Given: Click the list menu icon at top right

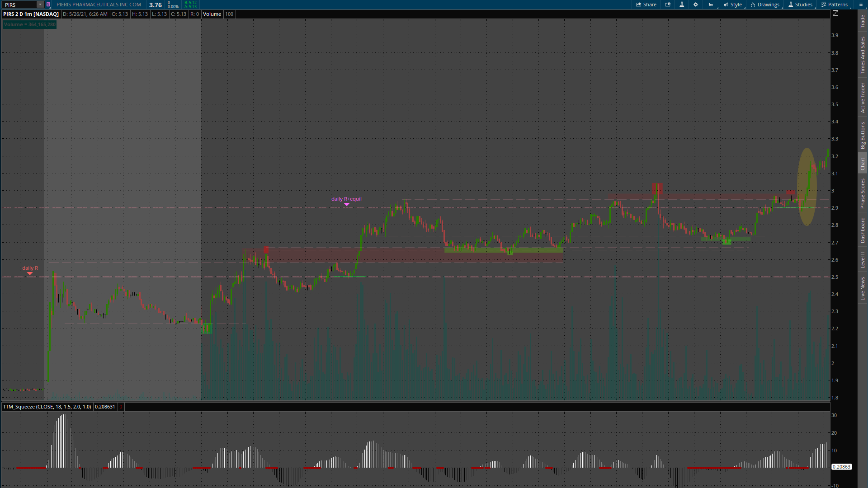Looking at the screenshot, I should 860,5.
